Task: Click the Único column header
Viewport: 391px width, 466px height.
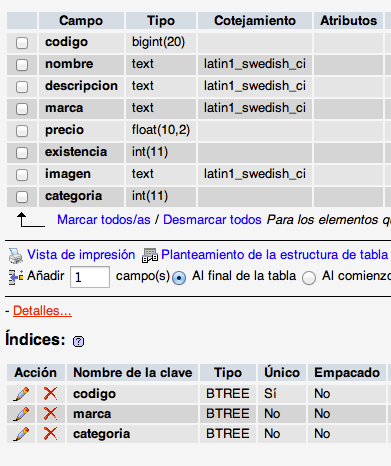Action: coord(282,373)
